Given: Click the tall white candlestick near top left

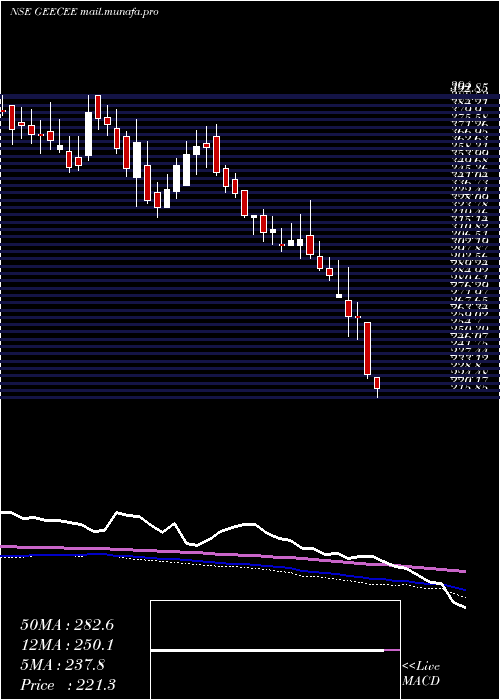Looking at the screenshot, I should coord(88,134).
